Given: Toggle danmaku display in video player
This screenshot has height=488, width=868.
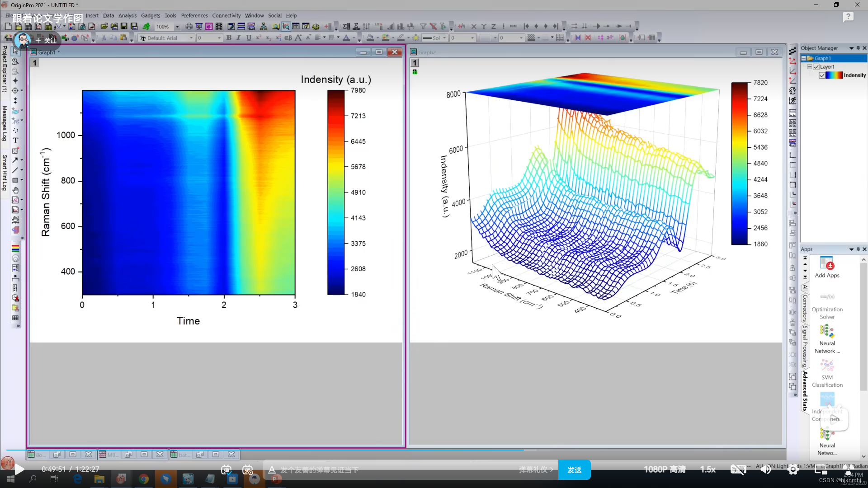Looking at the screenshot, I should [226, 470].
